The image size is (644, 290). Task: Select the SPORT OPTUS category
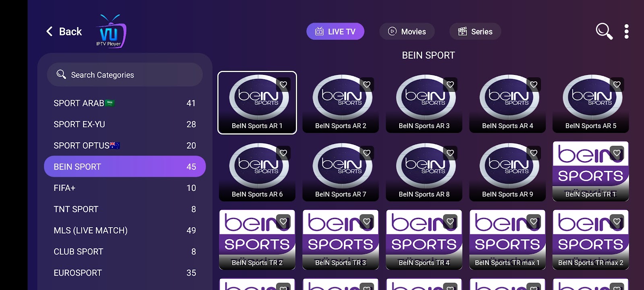[x=125, y=145]
